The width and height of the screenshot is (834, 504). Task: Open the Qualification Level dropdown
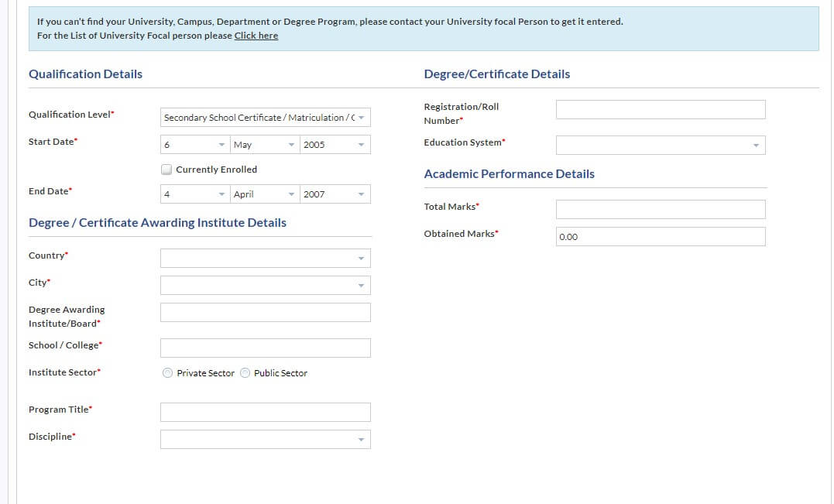265,118
